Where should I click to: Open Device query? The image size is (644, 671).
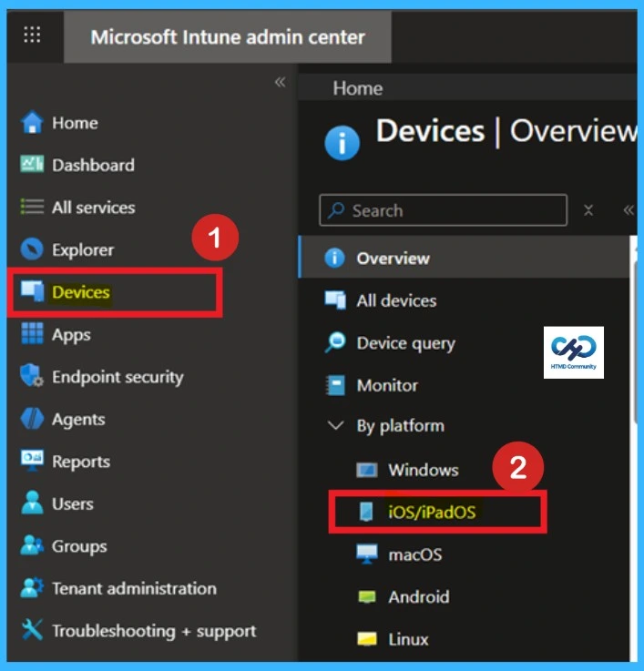pos(406,343)
